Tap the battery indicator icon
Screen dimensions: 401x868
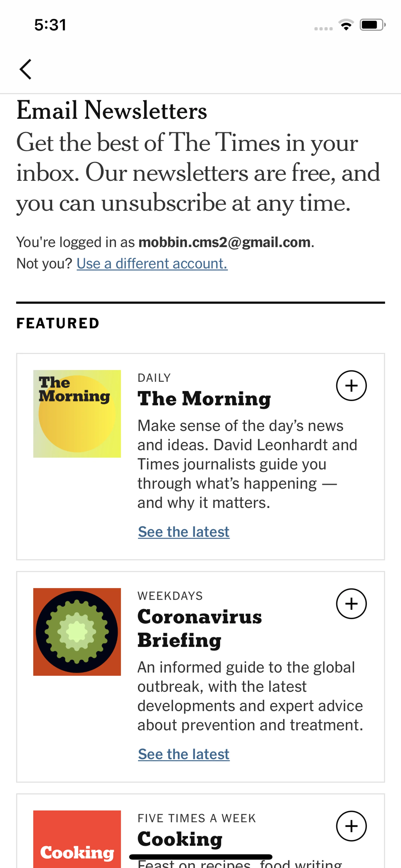(372, 25)
